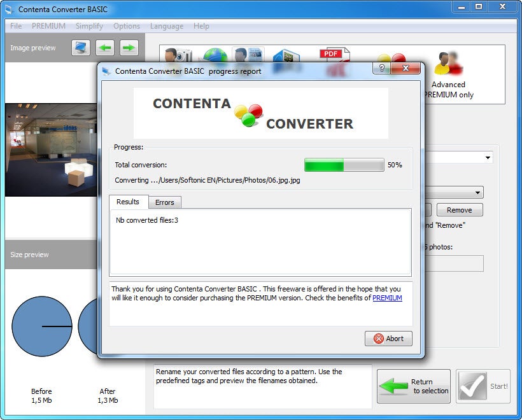This screenshot has width=522, height=420.
Task: Click the monitor full-screen preview icon
Action: [x=81, y=48]
